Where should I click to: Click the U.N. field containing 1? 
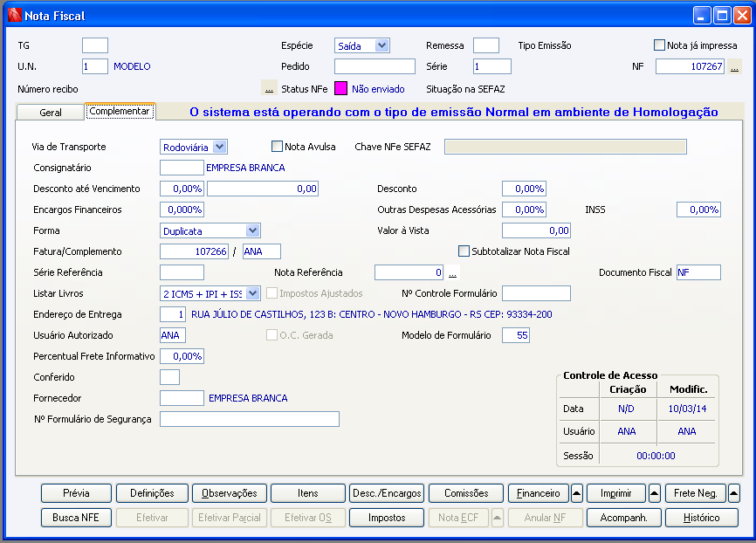[95, 66]
